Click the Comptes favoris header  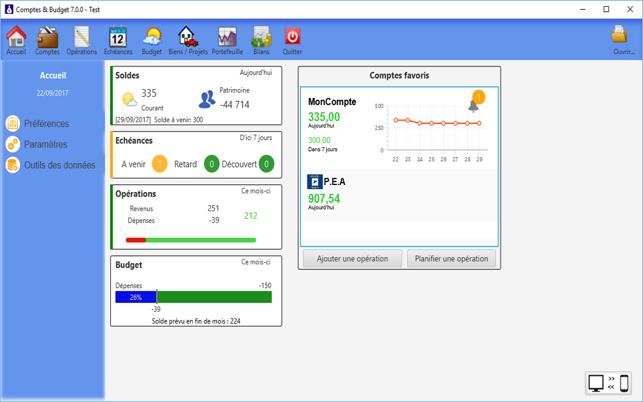(x=399, y=75)
